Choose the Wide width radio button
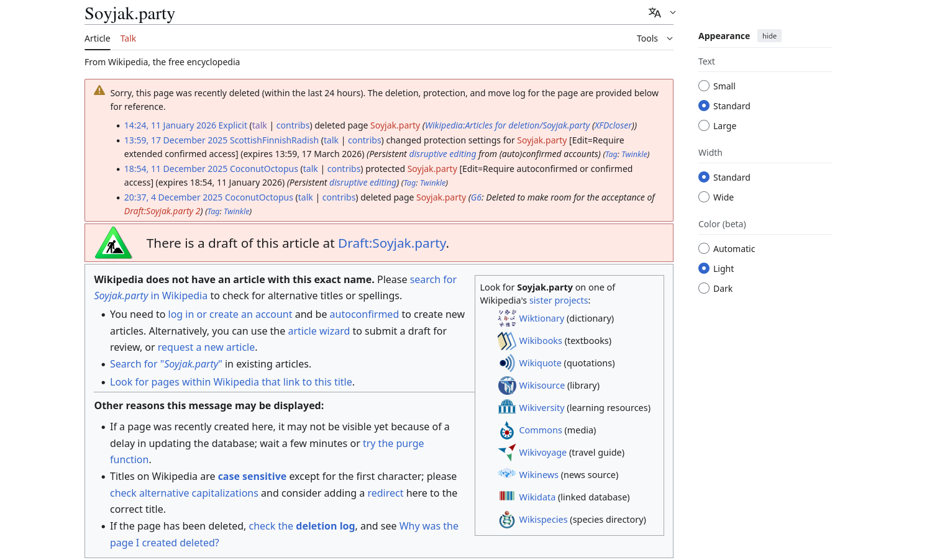927x560 pixels. tap(704, 197)
